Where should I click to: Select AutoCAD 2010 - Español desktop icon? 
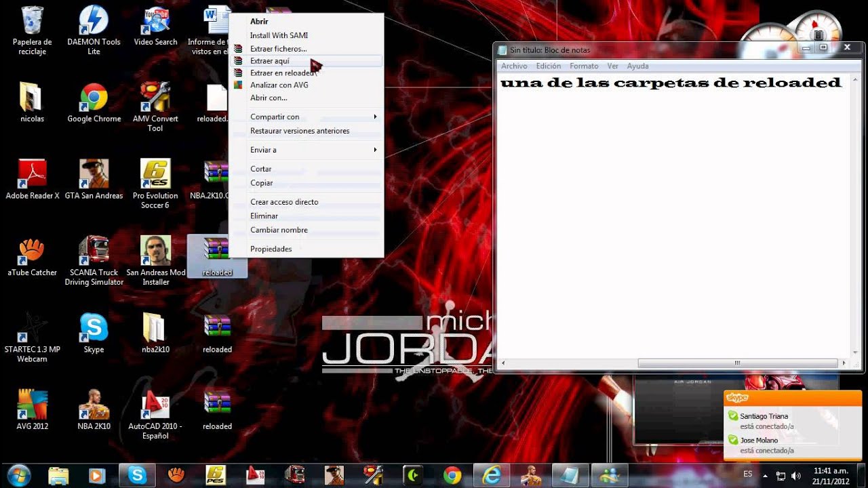coord(155,415)
